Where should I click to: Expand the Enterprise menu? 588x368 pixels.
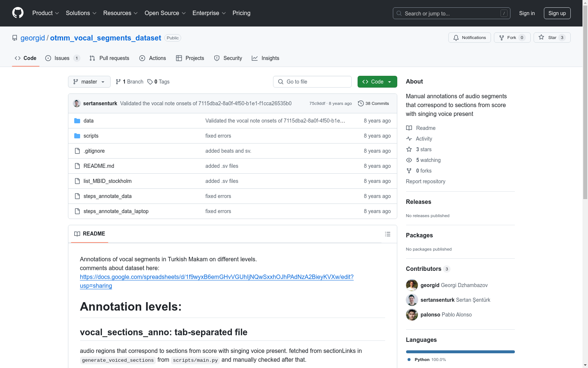[209, 13]
